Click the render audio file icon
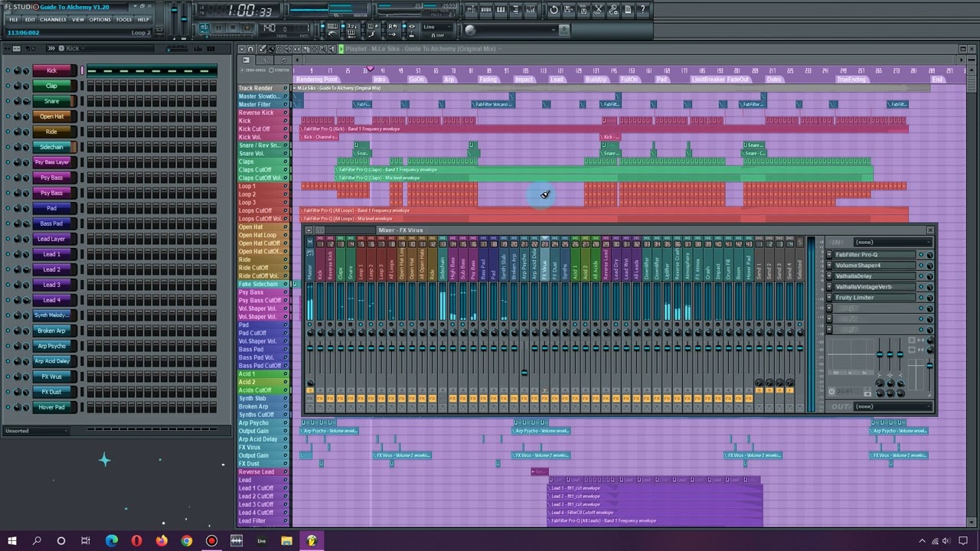Screen dimensions: 980x551 pyautogui.click(x=583, y=10)
